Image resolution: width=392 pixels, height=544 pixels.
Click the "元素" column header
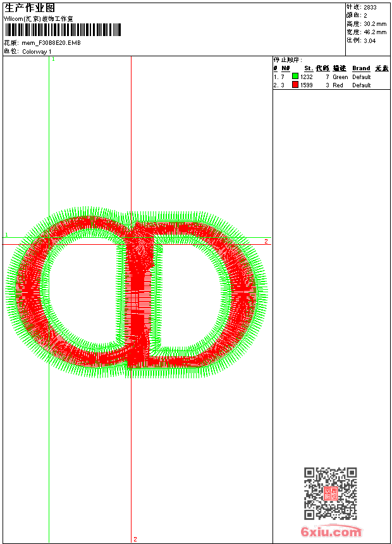[382, 68]
